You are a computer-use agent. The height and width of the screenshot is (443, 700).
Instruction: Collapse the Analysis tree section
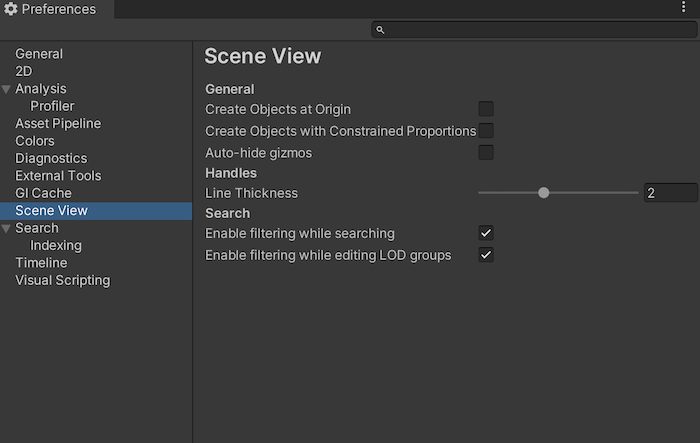(7, 89)
